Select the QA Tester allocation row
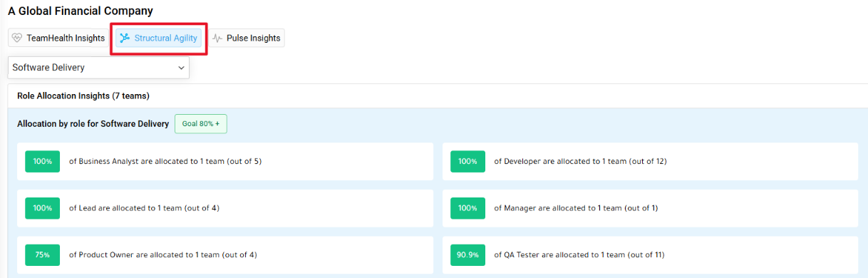868x278 pixels. [x=651, y=254]
